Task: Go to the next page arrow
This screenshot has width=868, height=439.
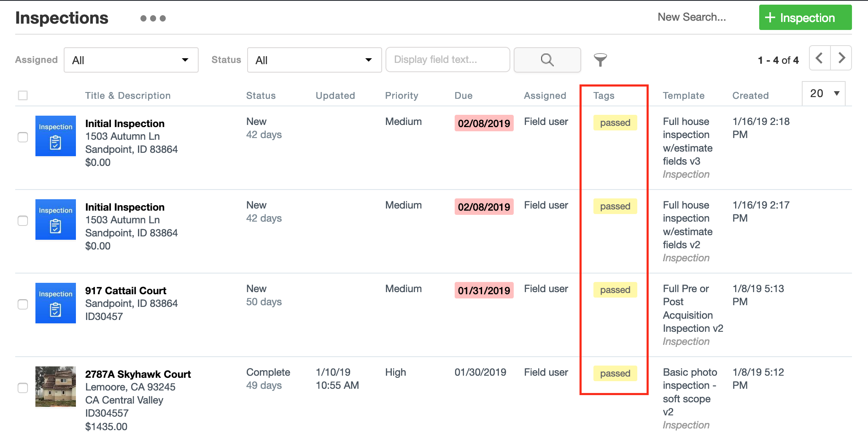Action: pyautogui.click(x=841, y=58)
